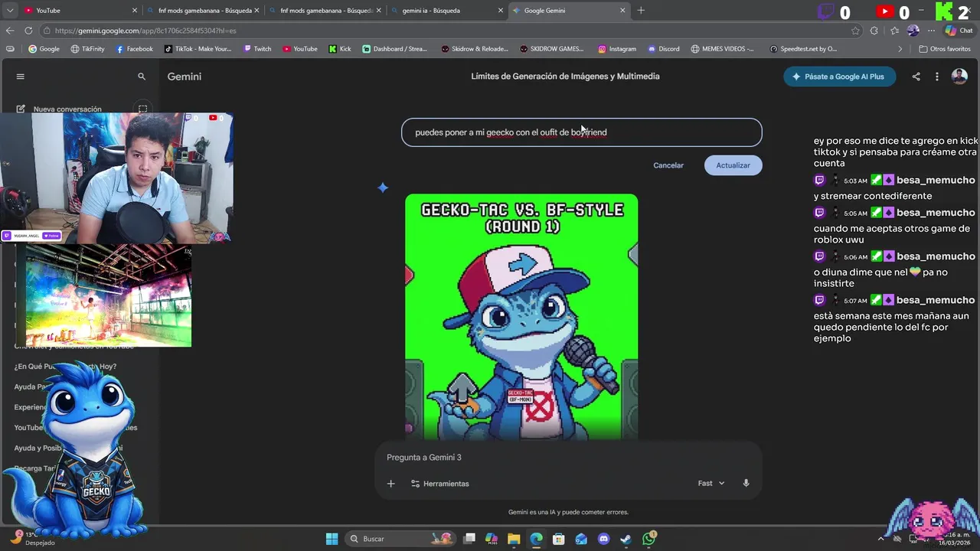Open the Instagram bookmark
980x551 pixels.
click(617, 49)
